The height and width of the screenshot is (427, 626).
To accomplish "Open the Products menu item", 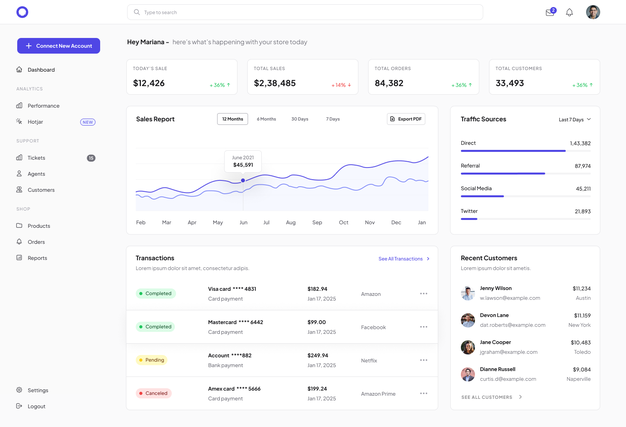I will (x=38, y=226).
